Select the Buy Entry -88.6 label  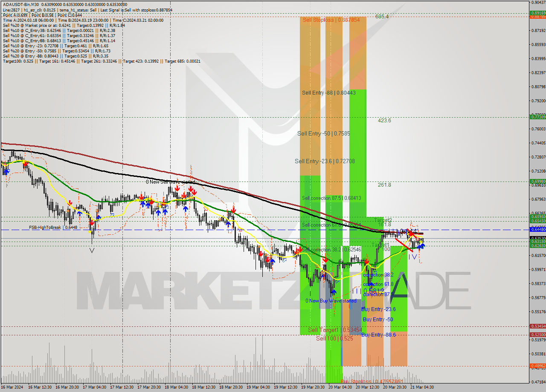click(378, 335)
